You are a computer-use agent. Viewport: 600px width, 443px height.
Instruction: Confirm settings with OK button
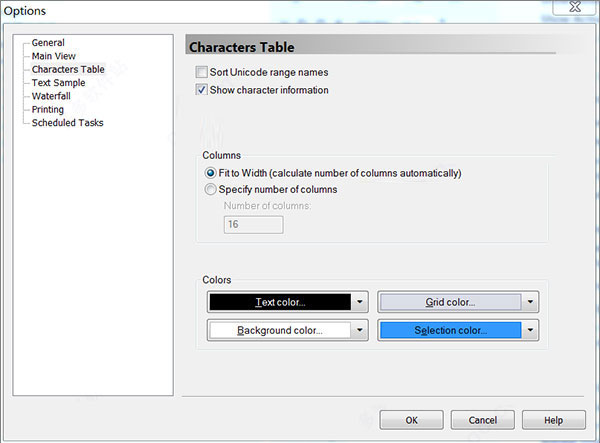click(x=412, y=420)
